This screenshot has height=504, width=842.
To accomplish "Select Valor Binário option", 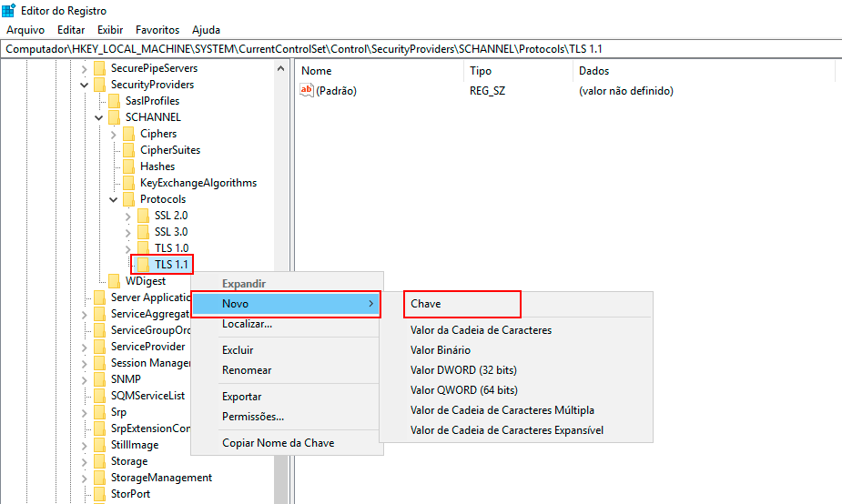I will 441,350.
